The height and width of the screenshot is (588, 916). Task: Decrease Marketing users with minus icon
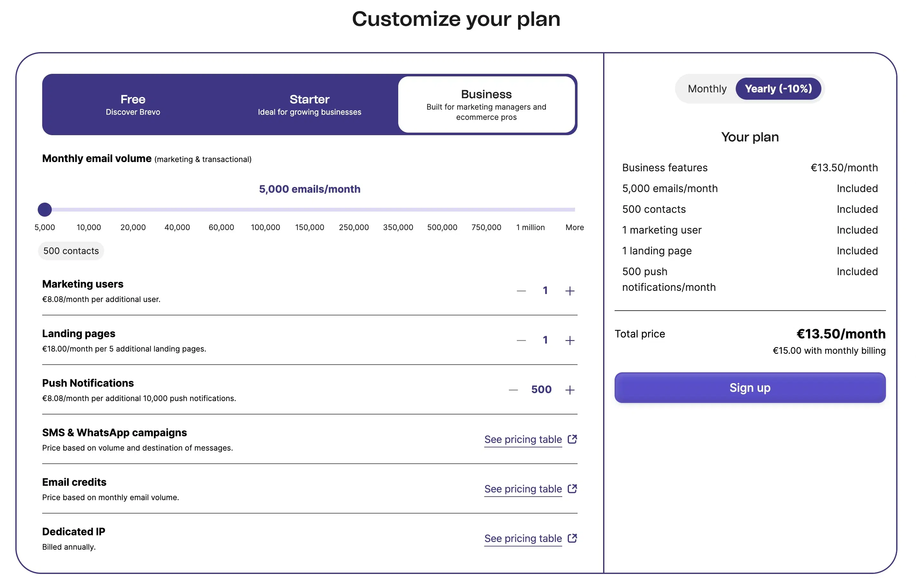[x=521, y=291]
